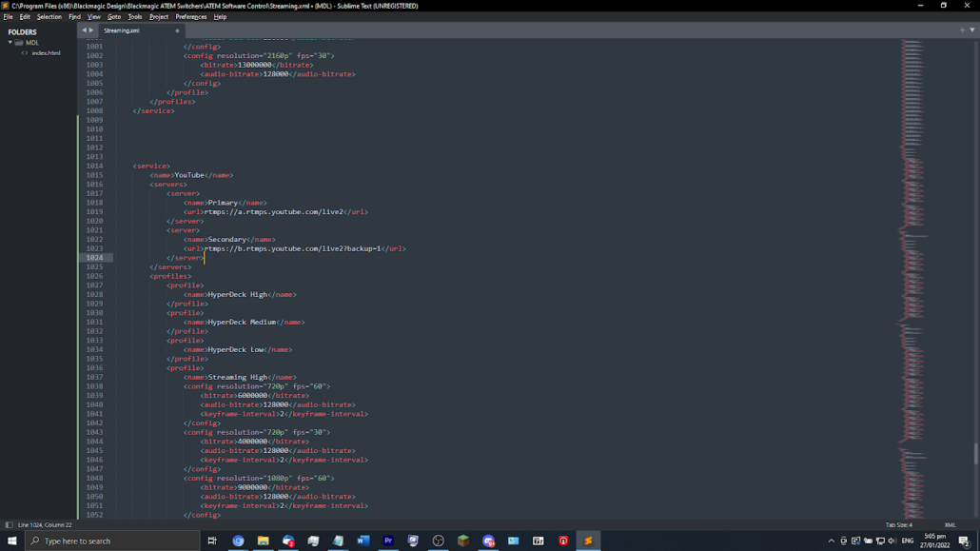Select XML syntax selector in status bar

tap(950, 524)
